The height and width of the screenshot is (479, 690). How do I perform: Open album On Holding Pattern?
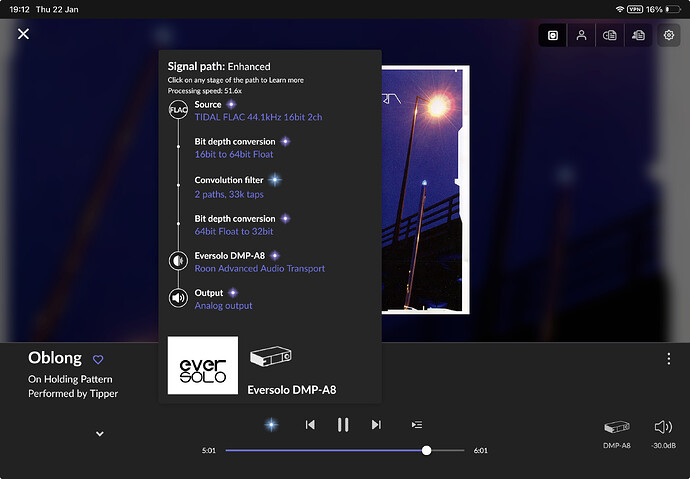70,379
